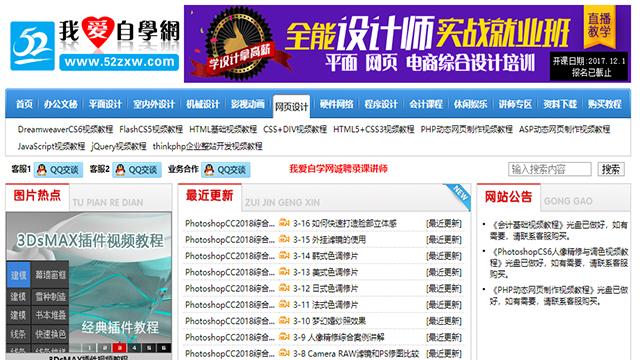The height and width of the screenshot is (360, 640).
Task: Click video icon beside lesson 3-12
Action: click(x=284, y=288)
